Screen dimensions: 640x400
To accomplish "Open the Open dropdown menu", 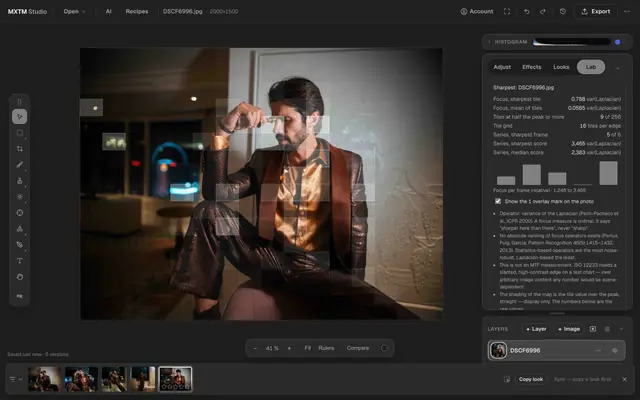I will [x=74, y=11].
